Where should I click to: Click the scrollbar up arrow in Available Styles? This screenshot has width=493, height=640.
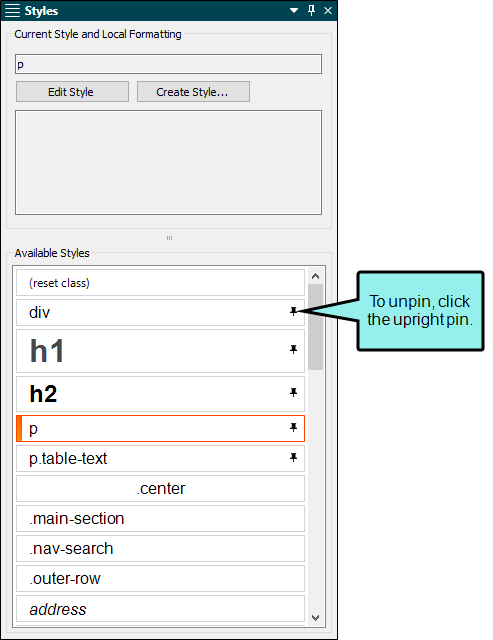click(x=315, y=276)
